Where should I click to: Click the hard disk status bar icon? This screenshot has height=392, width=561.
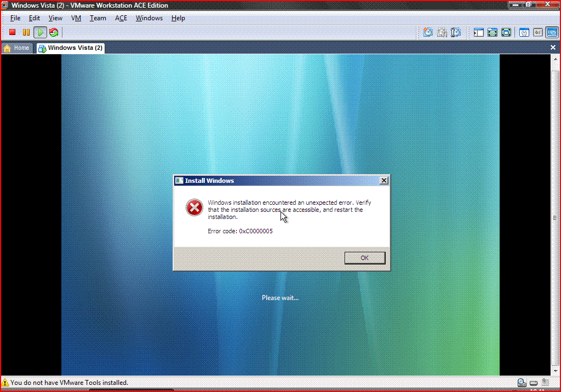(x=534, y=383)
